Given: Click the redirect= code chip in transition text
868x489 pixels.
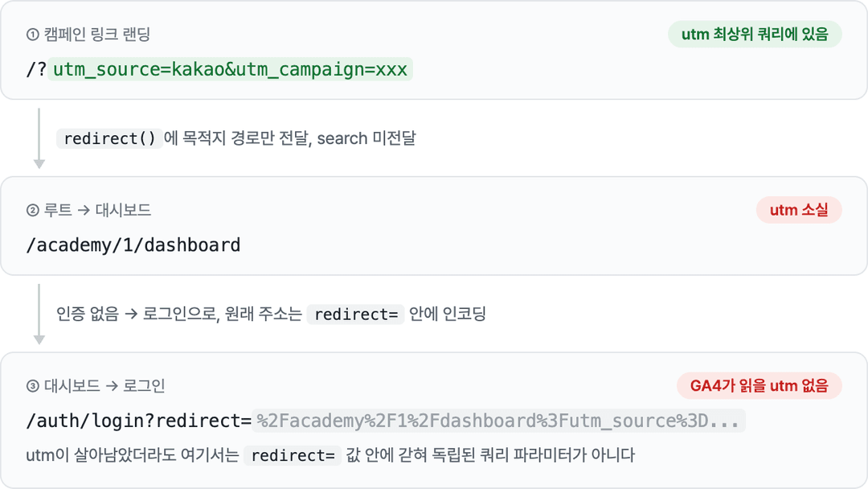Looking at the screenshot, I should point(356,314).
